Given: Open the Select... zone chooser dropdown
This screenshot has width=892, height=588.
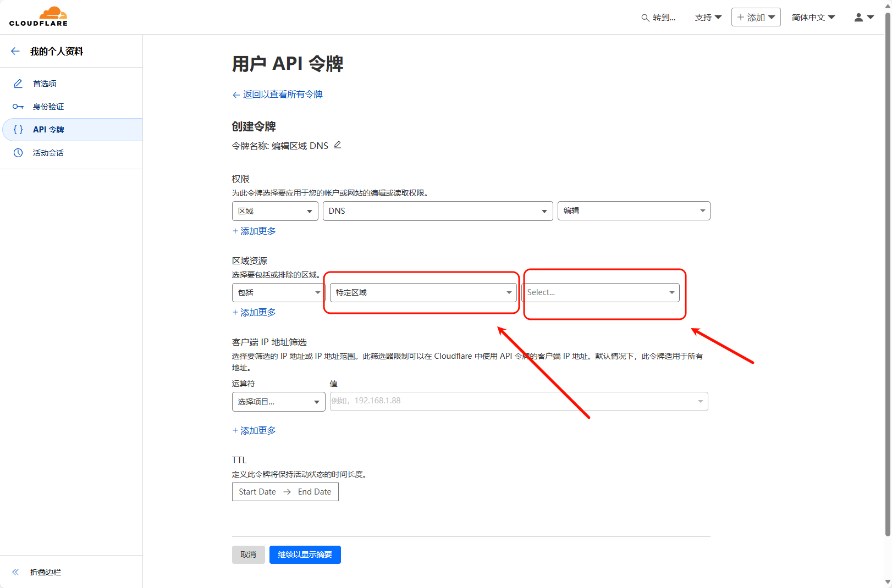Looking at the screenshot, I should (601, 292).
